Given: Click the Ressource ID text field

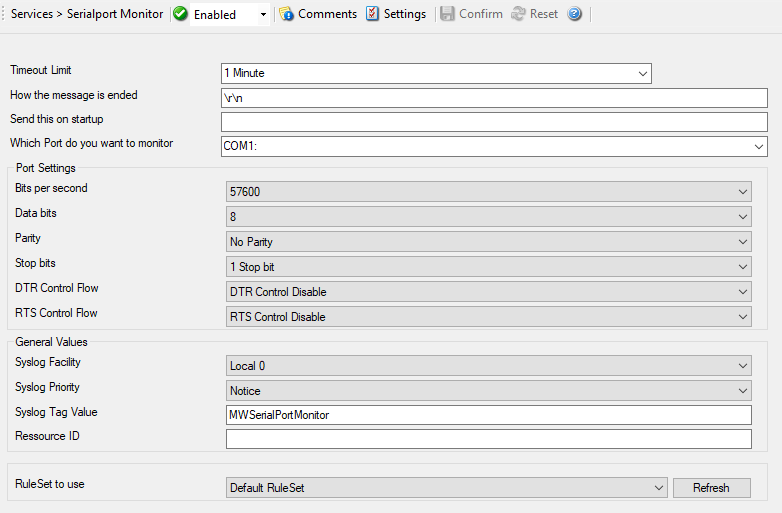Looking at the screenshot, I should (x=488, y=439).
